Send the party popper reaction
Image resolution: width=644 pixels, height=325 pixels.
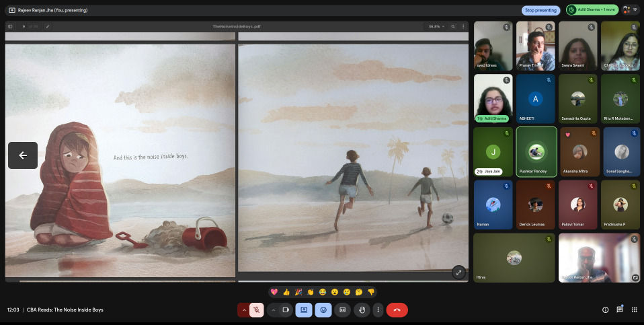pos(298,292)
